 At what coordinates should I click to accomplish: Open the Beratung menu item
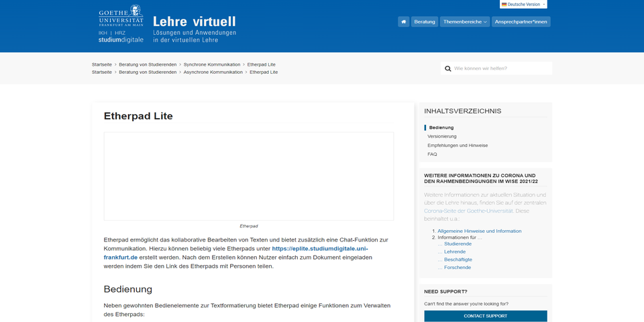point(424,21)
